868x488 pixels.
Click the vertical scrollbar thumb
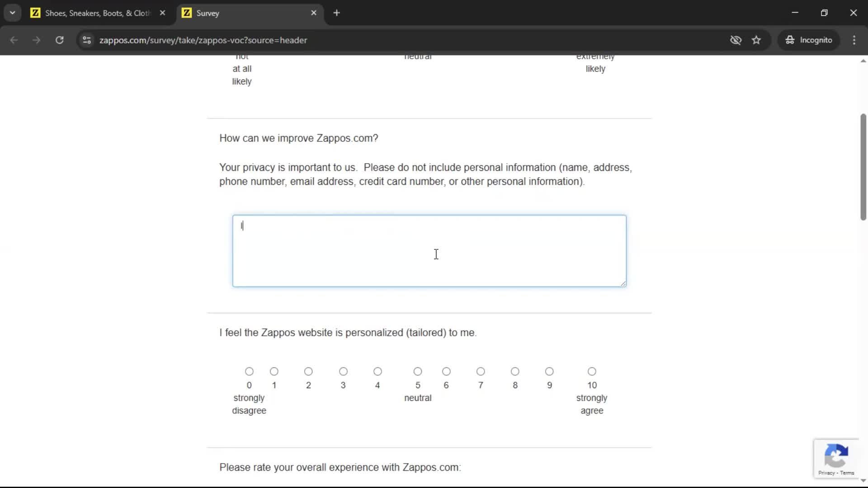point(863,167)
